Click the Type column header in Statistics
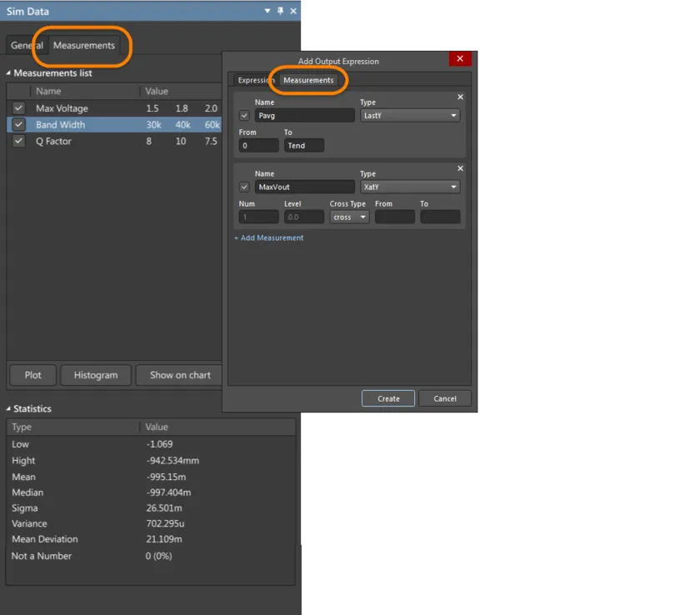The width and height of the screenshot is (700, 615). pos(22,427)
